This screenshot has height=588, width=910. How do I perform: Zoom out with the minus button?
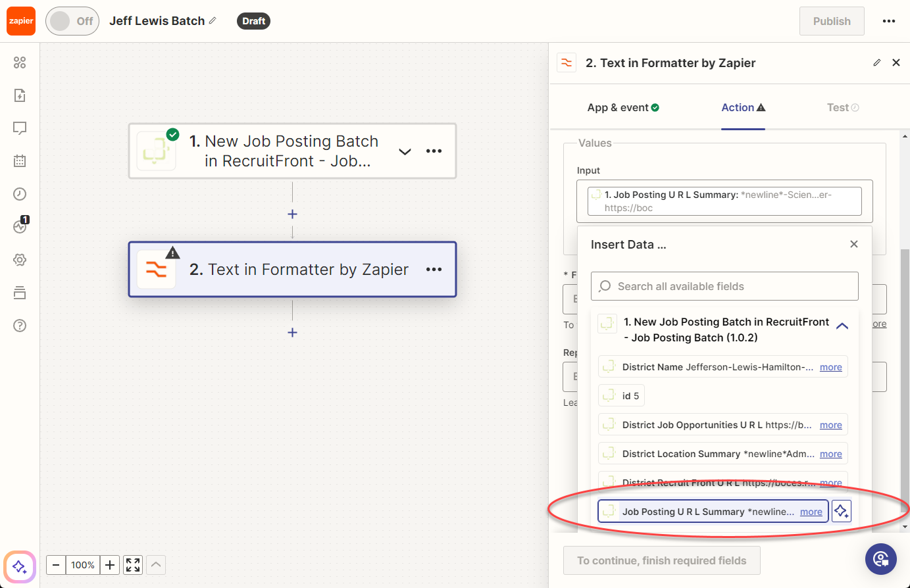click(56, 565)
